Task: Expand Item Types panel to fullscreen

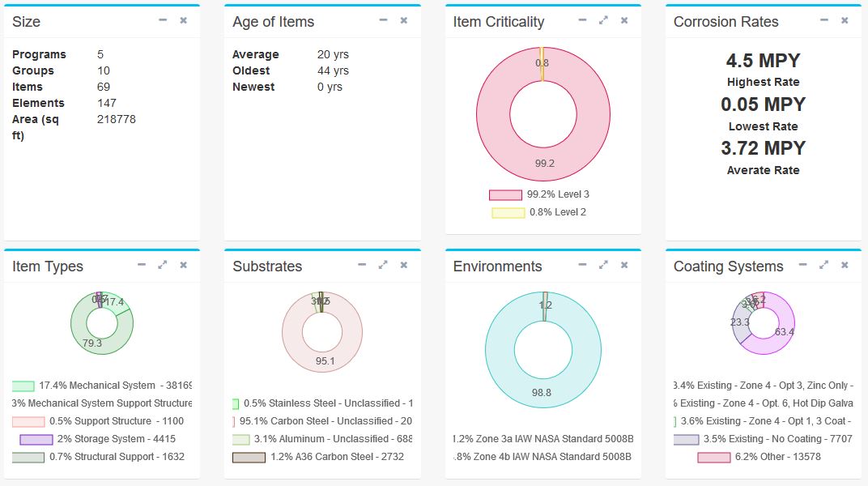Action: pos(163,265)
